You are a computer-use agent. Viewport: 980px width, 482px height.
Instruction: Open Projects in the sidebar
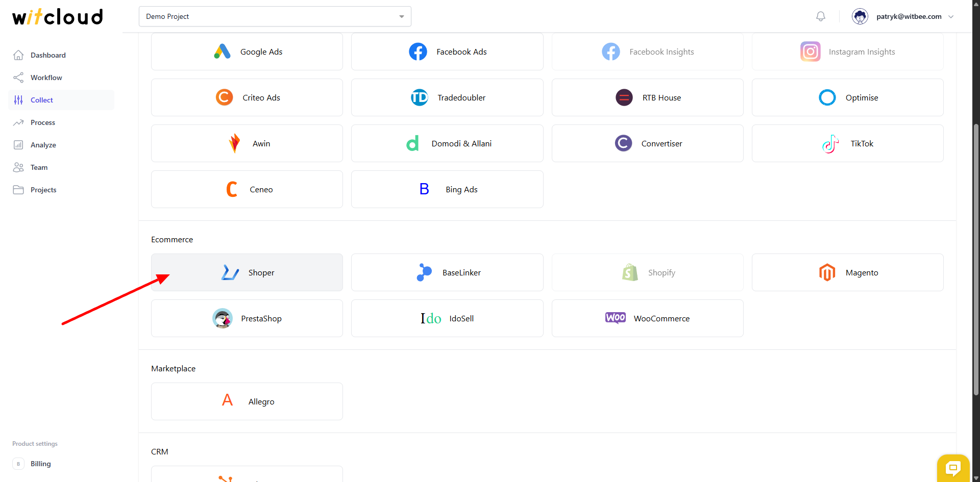point(61,190)
